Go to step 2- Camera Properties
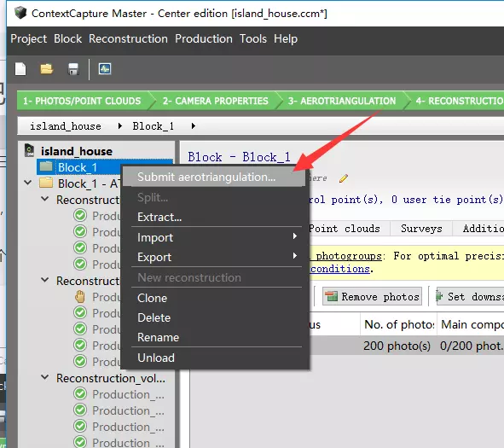 pyautogui.click(x=215, y=101)
